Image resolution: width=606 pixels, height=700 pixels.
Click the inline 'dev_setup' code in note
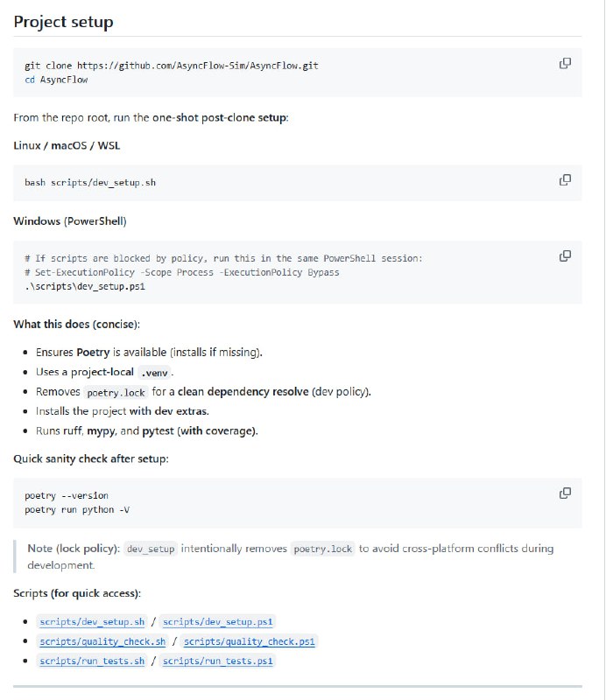[151, 549]
